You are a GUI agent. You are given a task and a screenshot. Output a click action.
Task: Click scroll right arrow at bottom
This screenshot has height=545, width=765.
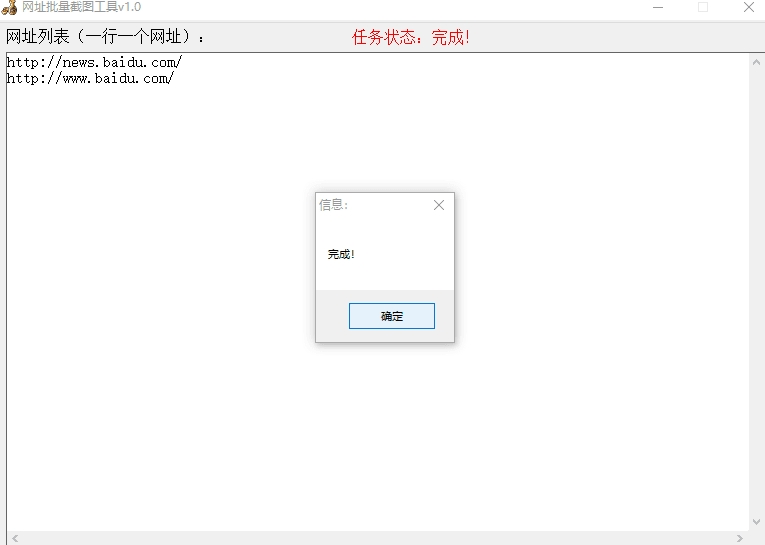coord(740,538)
